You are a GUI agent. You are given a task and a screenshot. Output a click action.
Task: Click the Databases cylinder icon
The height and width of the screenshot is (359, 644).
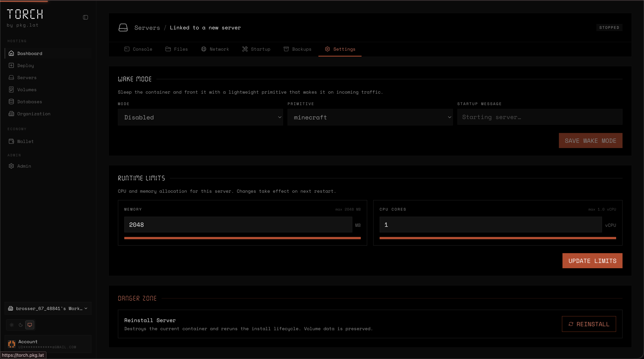[x=11, y=102]
